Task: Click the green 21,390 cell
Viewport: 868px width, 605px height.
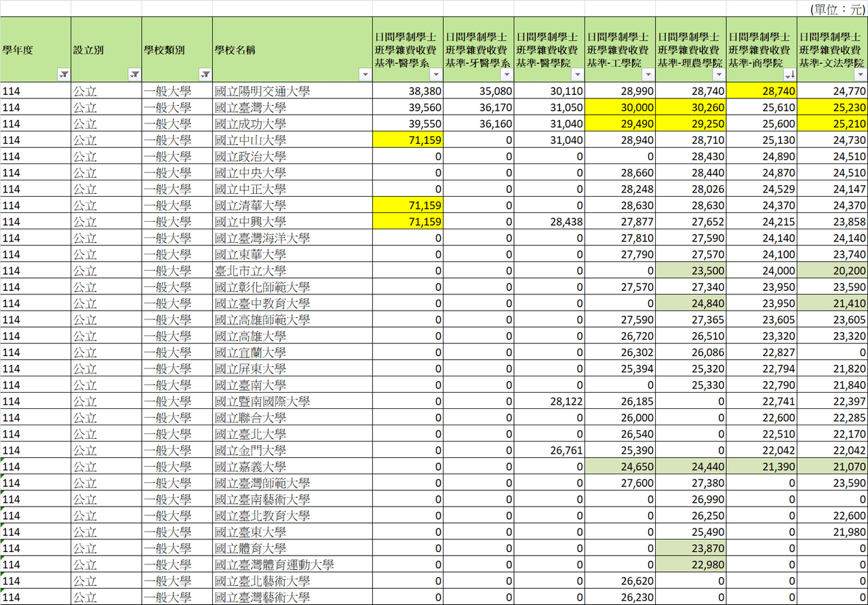Action: 762,467
